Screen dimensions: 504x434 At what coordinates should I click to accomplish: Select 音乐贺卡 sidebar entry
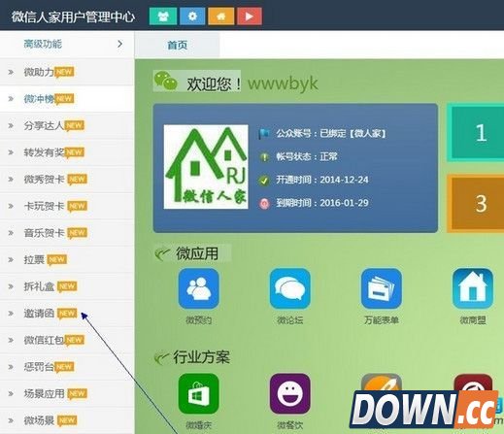67,233
